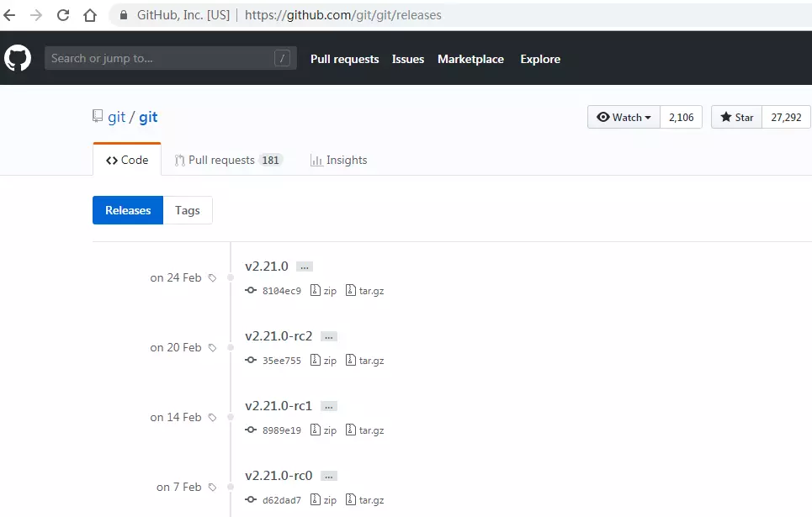Image resolution: width=812 pixels, height=517 pixels.
Task: Download tar.gz for v2.21.0-rc1
Action: (364, 430)
